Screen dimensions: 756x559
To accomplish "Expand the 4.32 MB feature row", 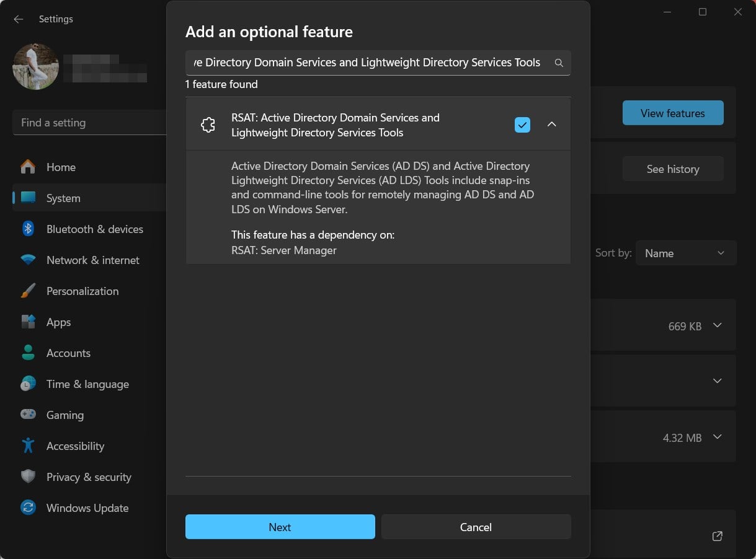I will [x=718, y=437].
